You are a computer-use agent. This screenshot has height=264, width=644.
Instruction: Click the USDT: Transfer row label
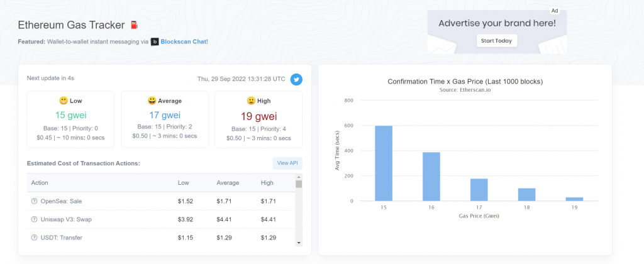[61, 238]
